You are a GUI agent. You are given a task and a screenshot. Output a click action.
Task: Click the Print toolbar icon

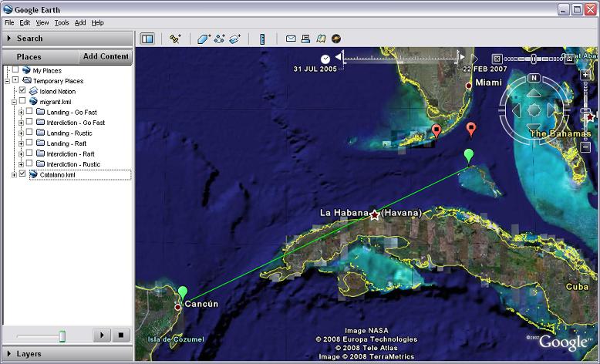[305, 39]
